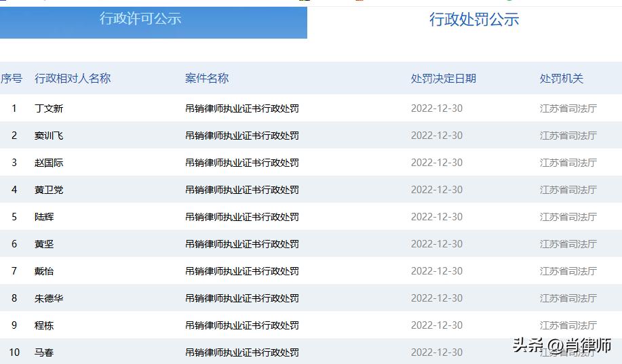
Task: Click the date 2022-12-30 in 程栋's row
Action: coord(437,325)
